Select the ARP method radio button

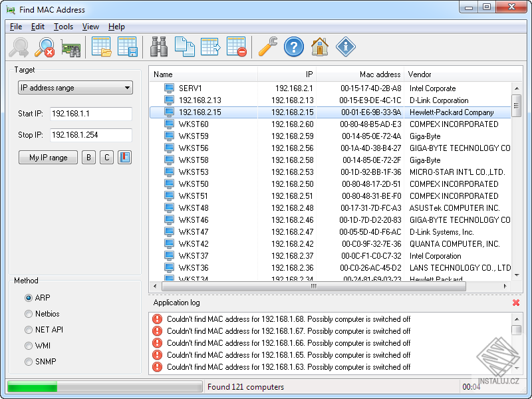coord(29,298)
